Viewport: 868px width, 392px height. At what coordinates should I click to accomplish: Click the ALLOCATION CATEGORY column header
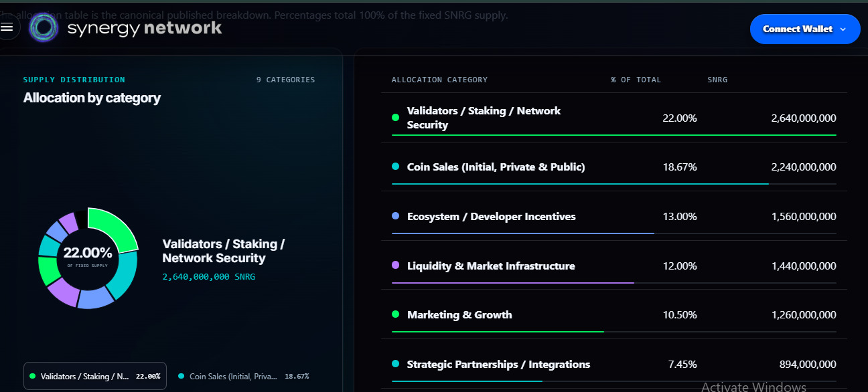439,80
